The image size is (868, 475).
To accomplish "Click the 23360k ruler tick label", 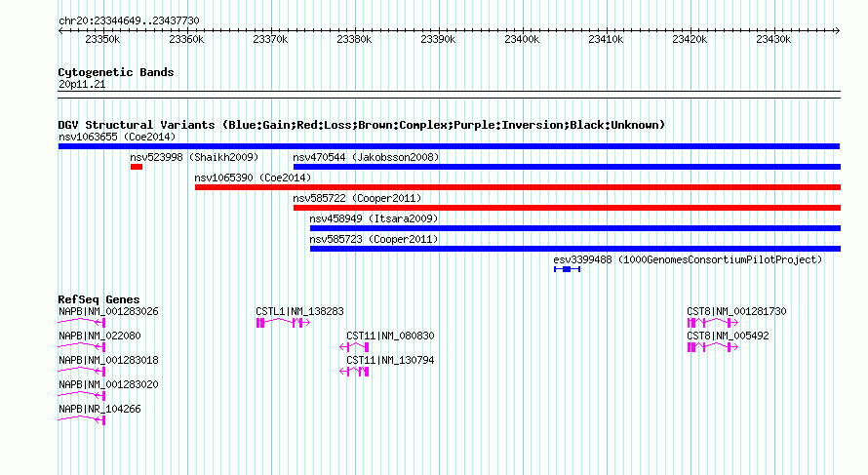I will [186, 40].
